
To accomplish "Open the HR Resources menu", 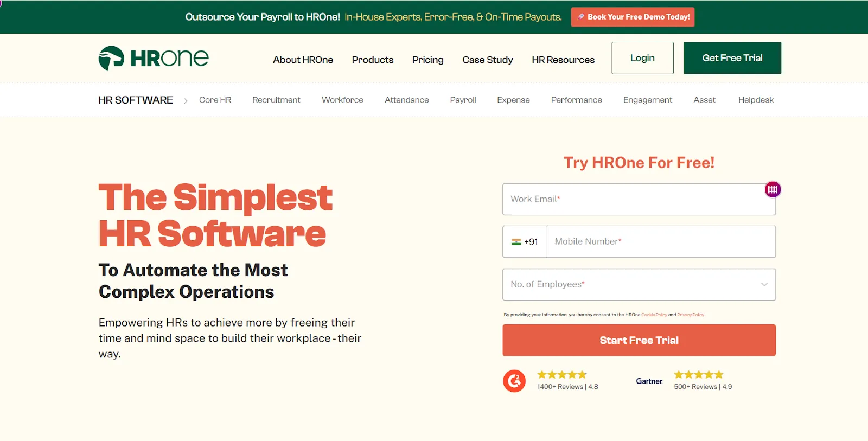I will pos(563,60).
